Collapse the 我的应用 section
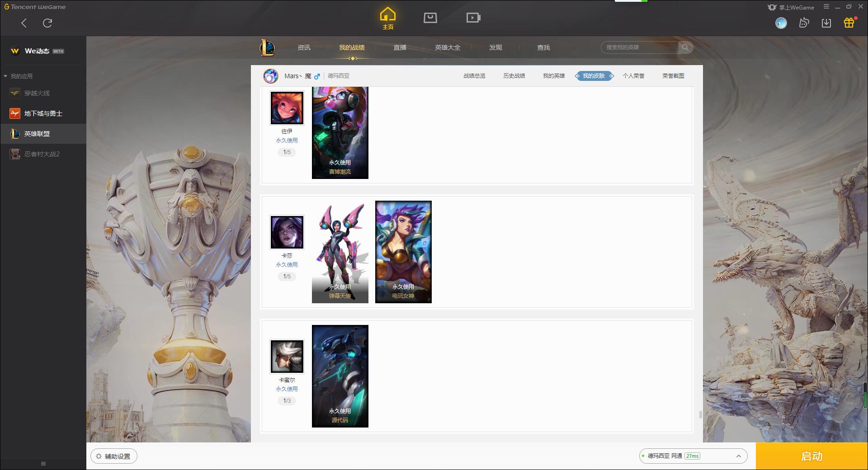The image size is (868, 470). (x=18, y=76)
